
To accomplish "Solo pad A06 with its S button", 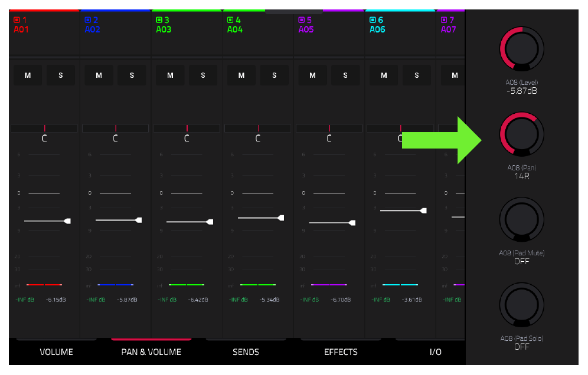I will (x=417, y=75).
